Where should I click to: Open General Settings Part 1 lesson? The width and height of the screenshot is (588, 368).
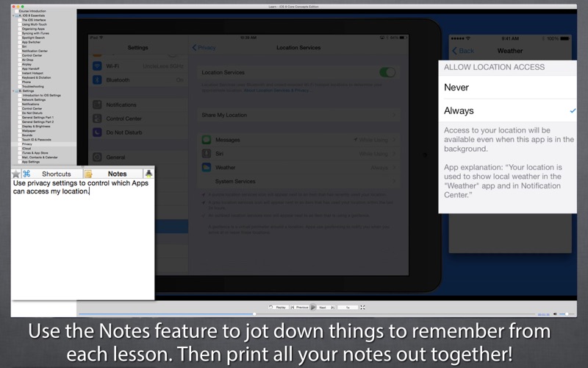click(x=38, y=118)
